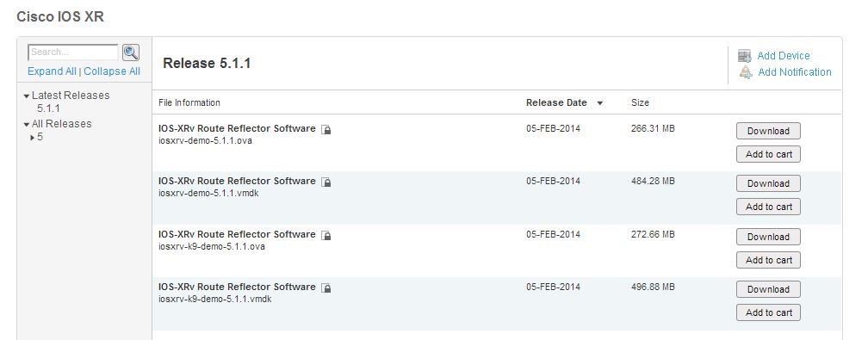Click file name iosxrv-k9-demo-5.1.1.vmdk
Image resolution: width=868 pixels, height=340 pixels.
[214, 299]
